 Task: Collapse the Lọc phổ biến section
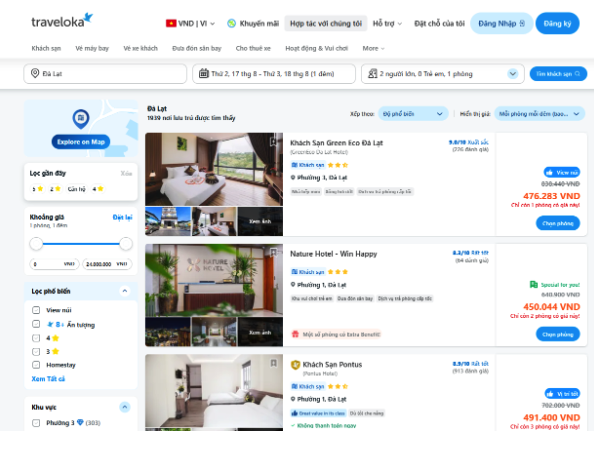pyautogui.click(x=125, y=291)
